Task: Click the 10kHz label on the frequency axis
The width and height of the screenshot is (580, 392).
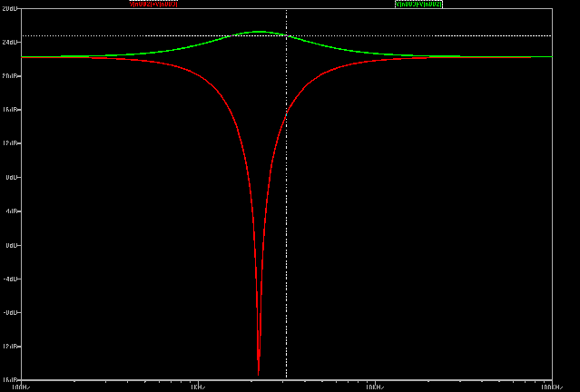Action: click(373, 386)
